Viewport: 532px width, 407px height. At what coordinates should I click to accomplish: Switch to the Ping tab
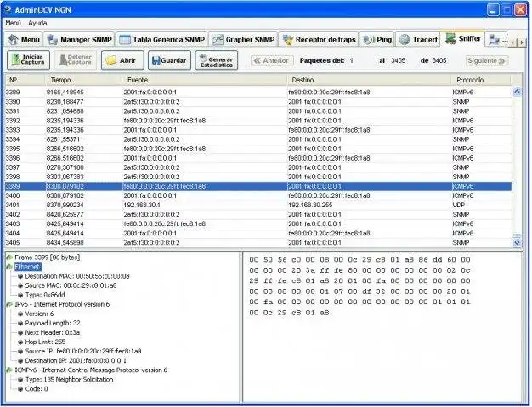pos(377,40)
